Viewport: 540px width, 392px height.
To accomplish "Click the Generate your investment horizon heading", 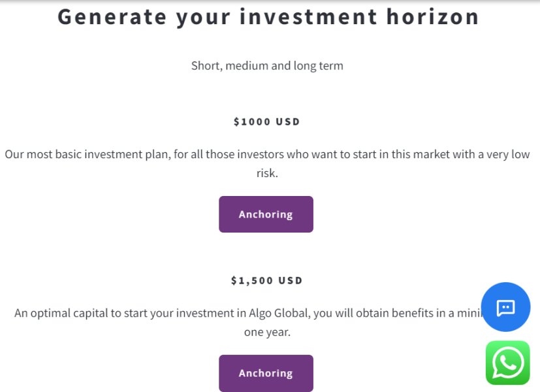I will [x=268, y=17].
